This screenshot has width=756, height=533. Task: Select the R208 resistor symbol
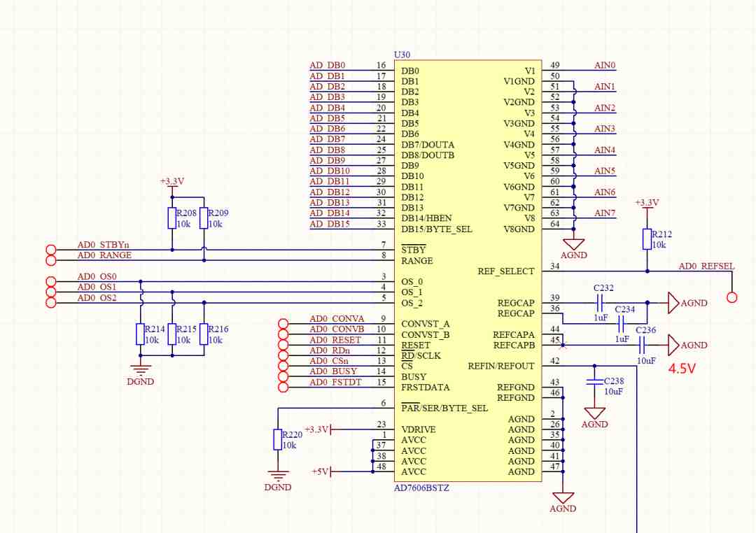[x=171, y=218]
